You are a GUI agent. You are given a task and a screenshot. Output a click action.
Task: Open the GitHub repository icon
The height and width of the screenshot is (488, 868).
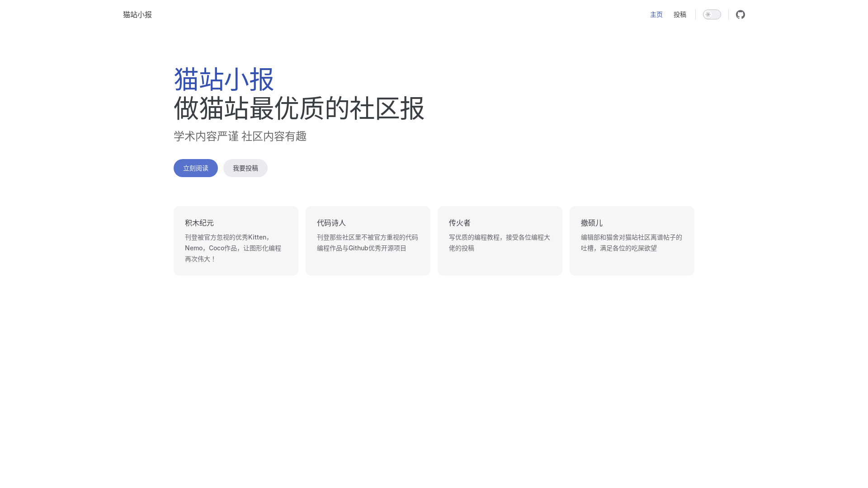coord(741,14)
